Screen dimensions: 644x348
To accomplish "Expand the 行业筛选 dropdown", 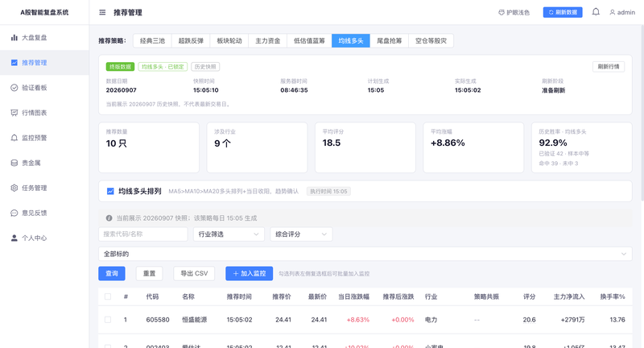I will tap(229, 234).
